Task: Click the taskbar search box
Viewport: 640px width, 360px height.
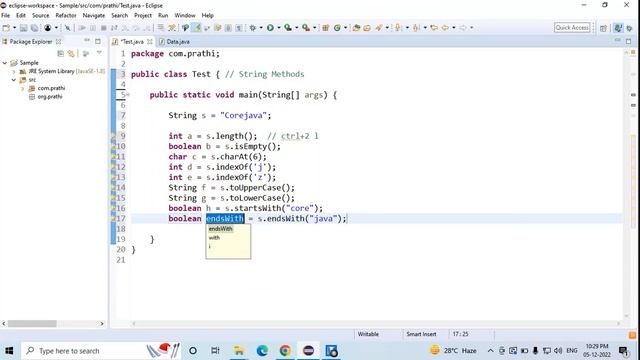Action: click(102, 351)
